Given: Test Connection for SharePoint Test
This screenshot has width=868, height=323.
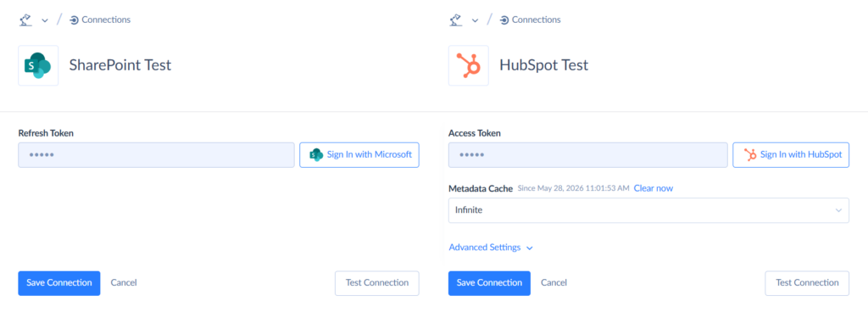Looking at the screenshot, I should (x=377, y=283).
